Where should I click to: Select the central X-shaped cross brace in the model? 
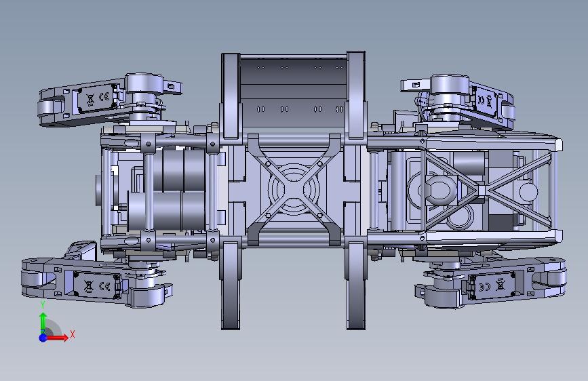pos(294,190)
